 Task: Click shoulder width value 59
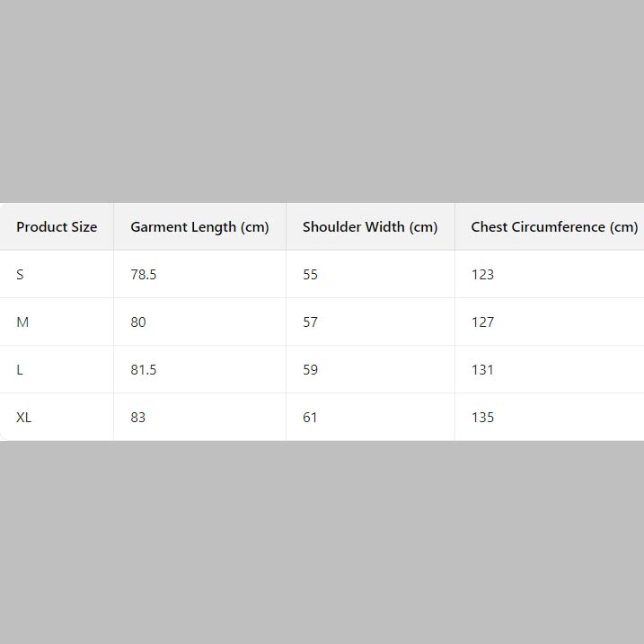[x=311, y=370]
